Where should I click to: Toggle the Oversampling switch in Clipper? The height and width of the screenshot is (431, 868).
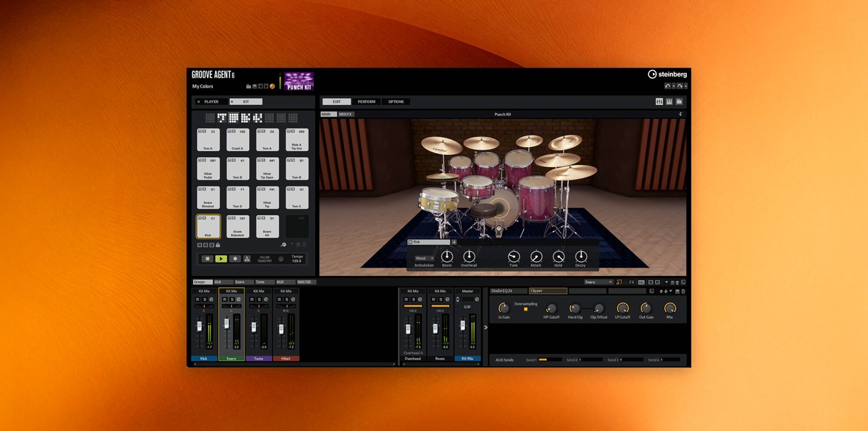(x=525, y=309)
